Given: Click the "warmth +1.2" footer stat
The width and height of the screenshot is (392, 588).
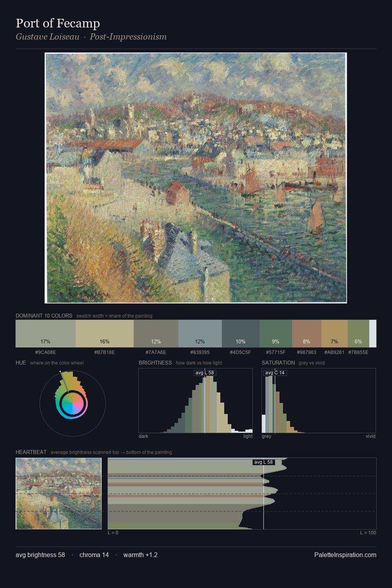Looking at the screenshot, I should coord(140,555).
